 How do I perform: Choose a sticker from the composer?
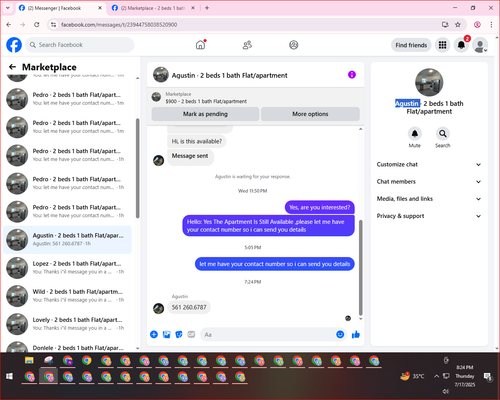[x=179, y=334]
